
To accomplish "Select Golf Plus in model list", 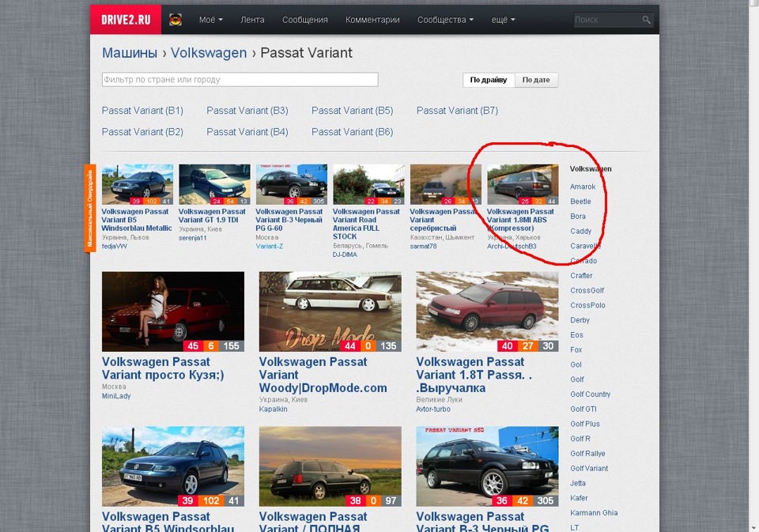I will [585, 424].
